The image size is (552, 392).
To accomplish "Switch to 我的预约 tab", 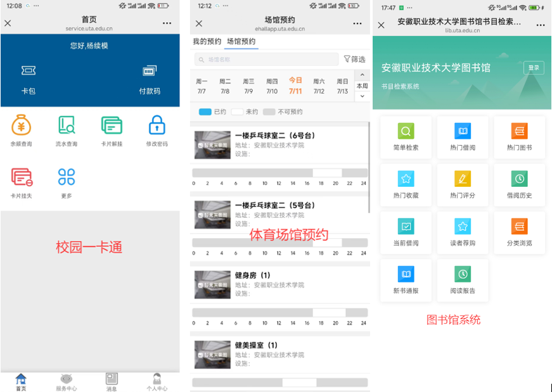I will pyautogui.click(x=207, y=42).
